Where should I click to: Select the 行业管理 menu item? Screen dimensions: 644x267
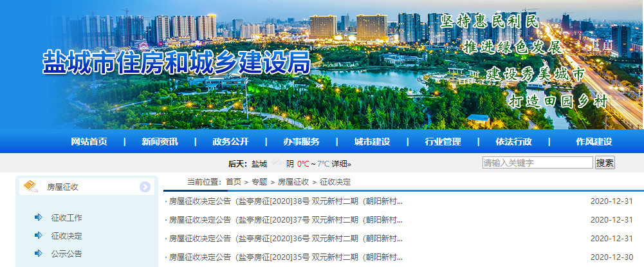[x=443, y=142]
